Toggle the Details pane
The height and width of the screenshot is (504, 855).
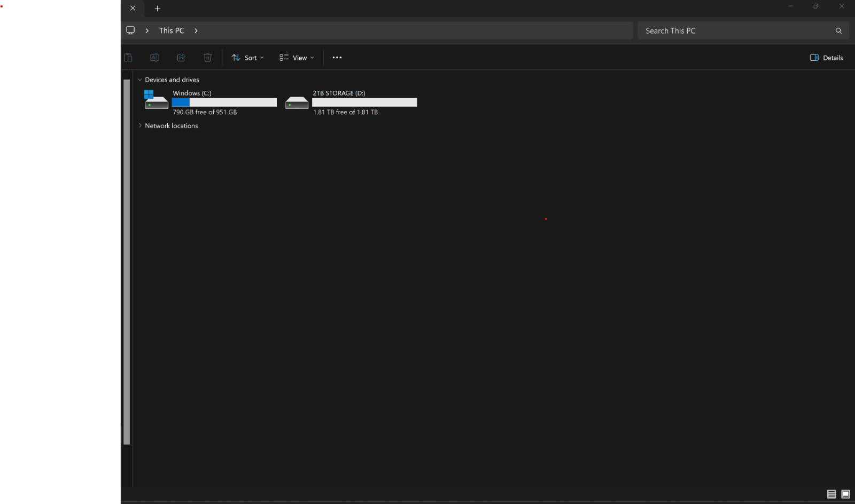tap(826, 58)
